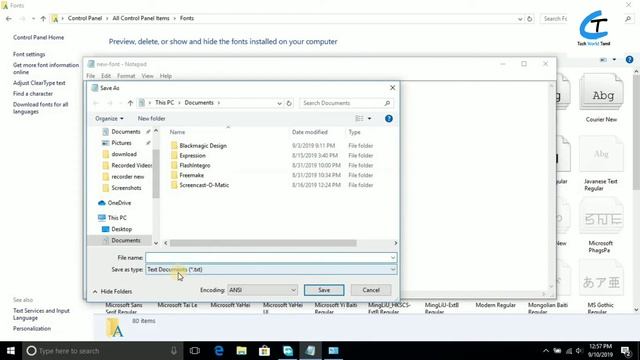640x360 pixels.
Task: Open File Explorer from taskbar
Action: [x=242, y=351]
